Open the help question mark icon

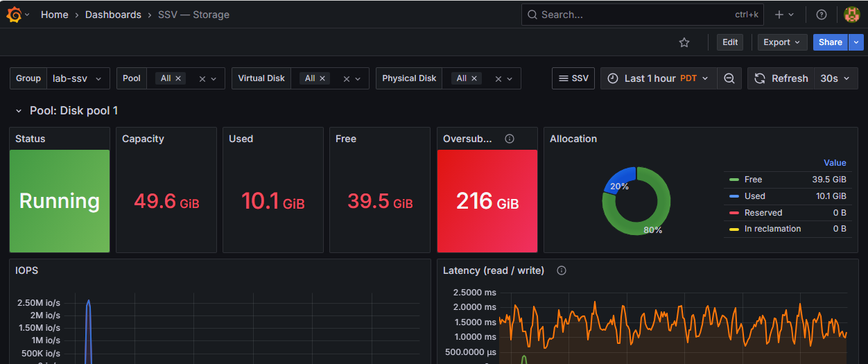(822, 15)
